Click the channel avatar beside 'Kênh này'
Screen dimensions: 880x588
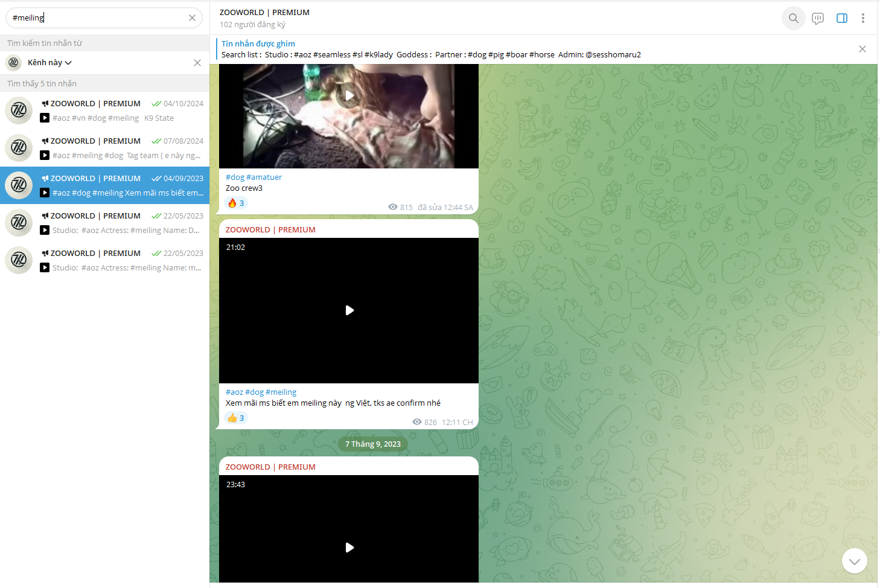coord(14,63)
